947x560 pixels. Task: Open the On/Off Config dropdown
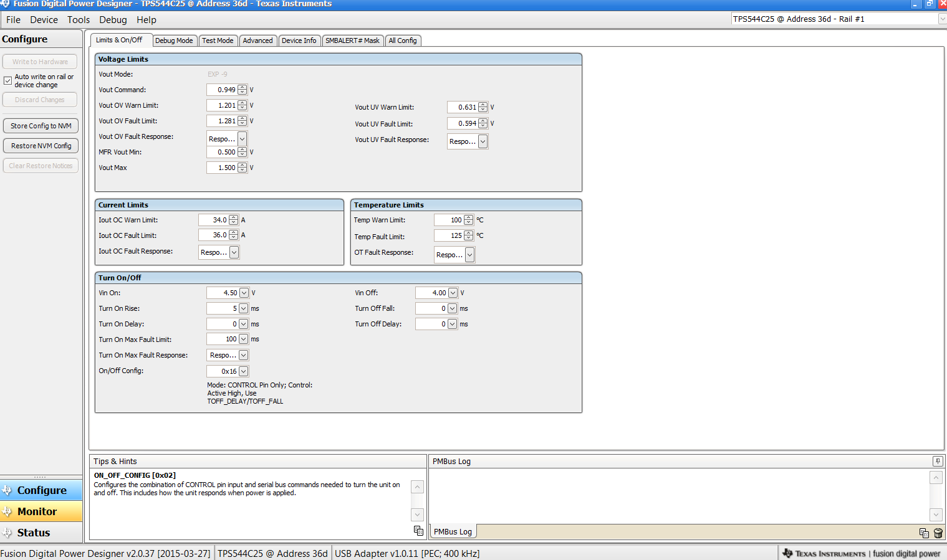point(243,370)
